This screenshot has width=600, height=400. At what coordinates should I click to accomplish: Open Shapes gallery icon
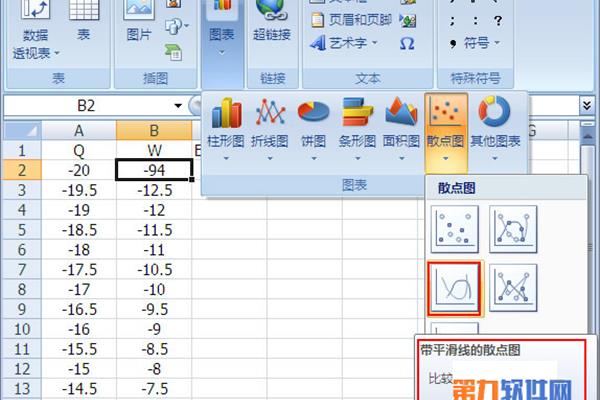click(173, 26)
